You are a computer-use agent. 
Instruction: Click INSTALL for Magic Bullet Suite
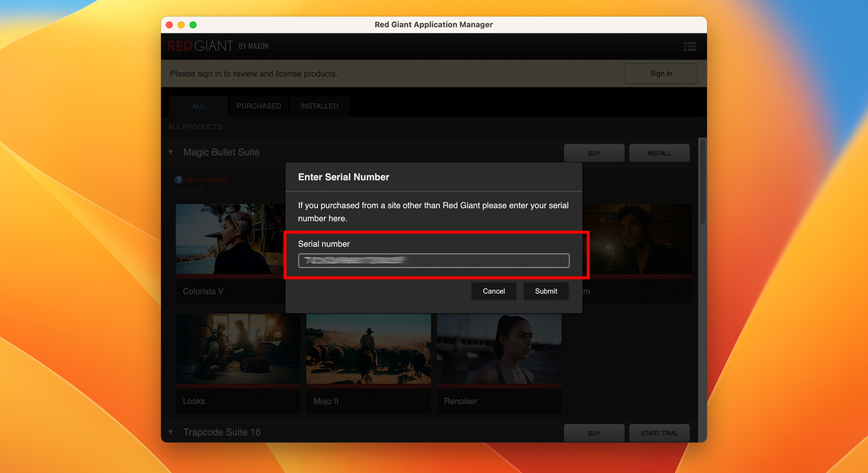659,153
